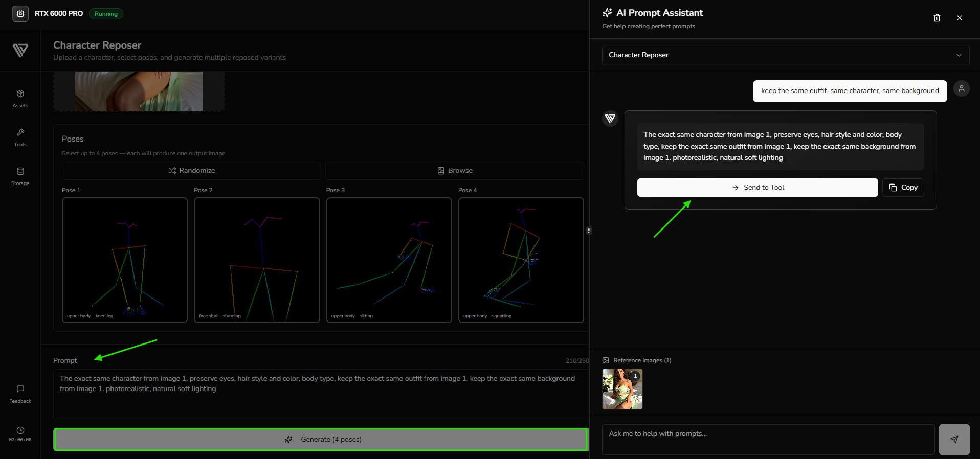Click the reference image thumbnail
Viewport: 980px width, 459px height.
[622, 389]
